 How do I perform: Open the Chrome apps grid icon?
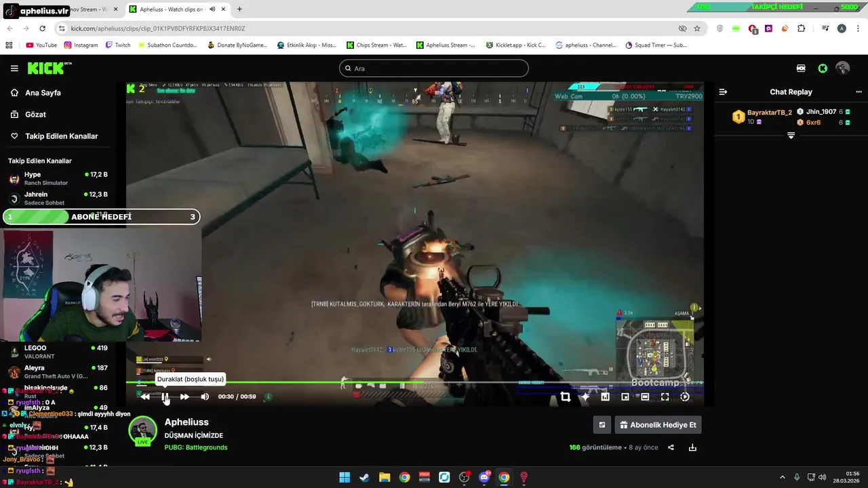(x=9, y=45)
